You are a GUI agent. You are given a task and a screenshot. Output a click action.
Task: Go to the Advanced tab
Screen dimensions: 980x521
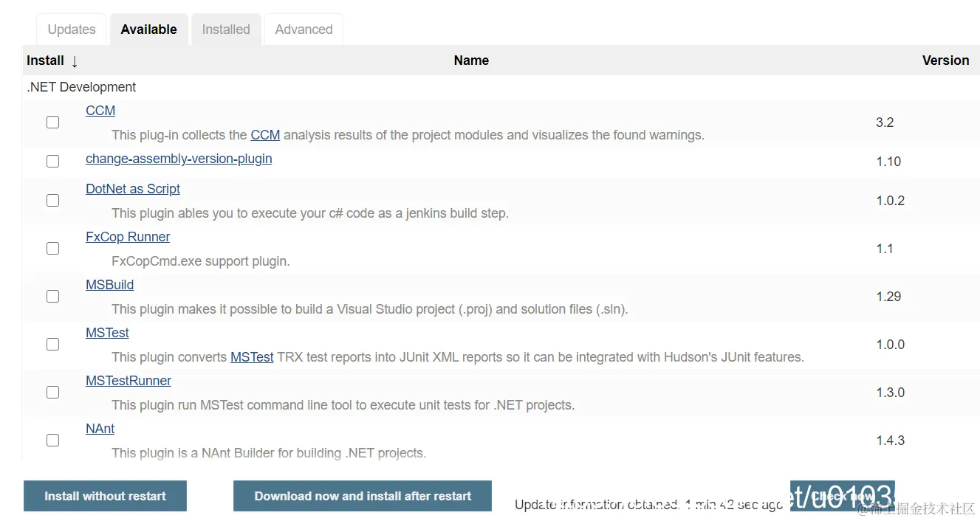click(x=304, y=30)
